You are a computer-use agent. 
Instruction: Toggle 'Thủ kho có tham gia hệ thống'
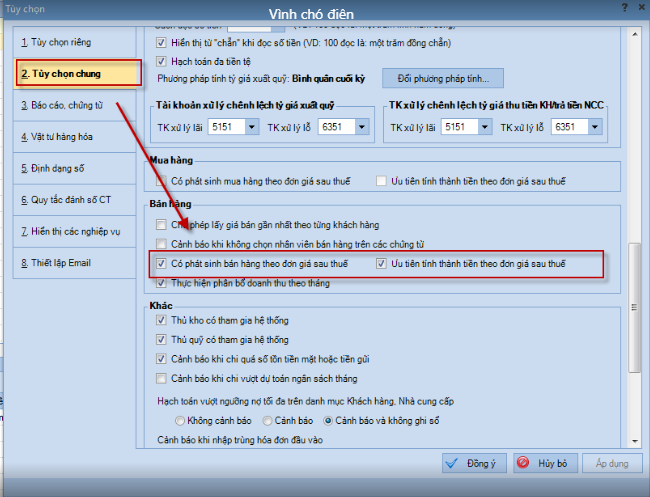click(161, 320)
